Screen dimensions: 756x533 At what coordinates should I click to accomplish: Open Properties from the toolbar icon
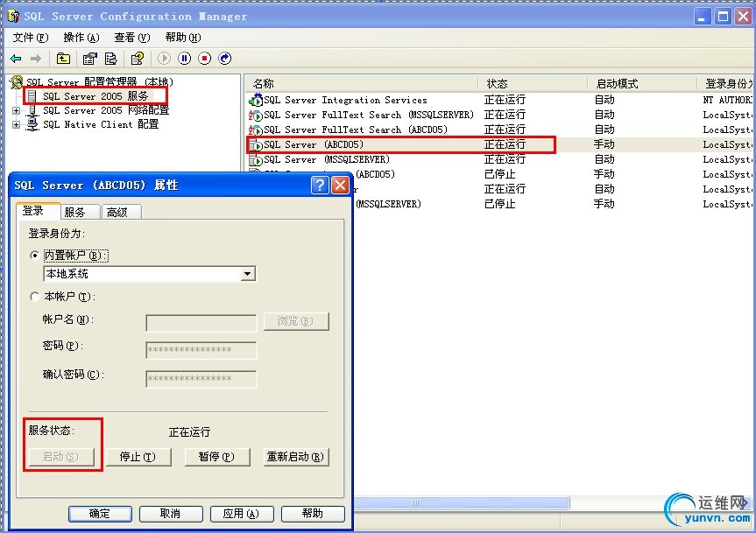click(x=89, y=59)
